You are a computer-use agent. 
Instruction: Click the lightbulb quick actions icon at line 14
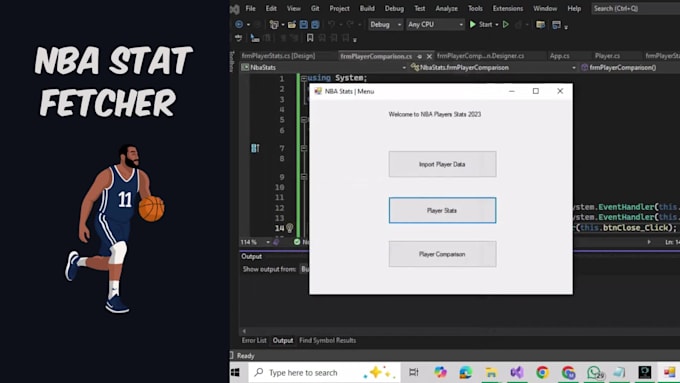click(290, 227)
